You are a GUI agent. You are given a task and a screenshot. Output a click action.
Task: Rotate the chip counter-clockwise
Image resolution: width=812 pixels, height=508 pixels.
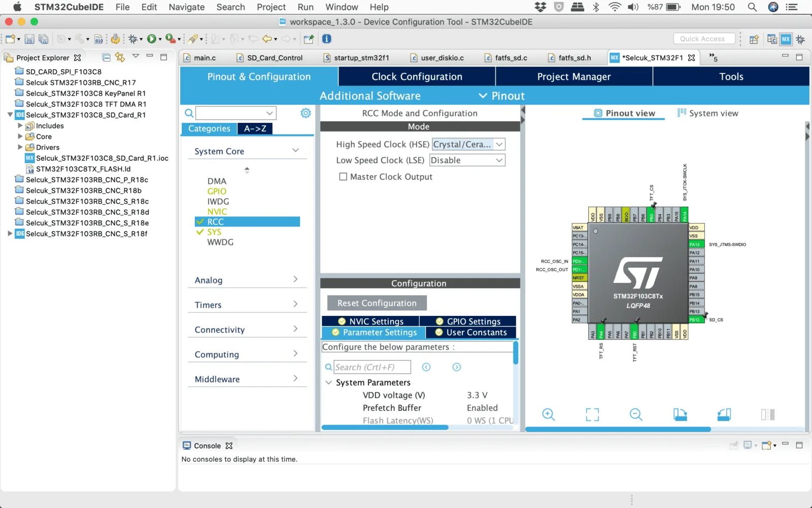click(724, 415)
